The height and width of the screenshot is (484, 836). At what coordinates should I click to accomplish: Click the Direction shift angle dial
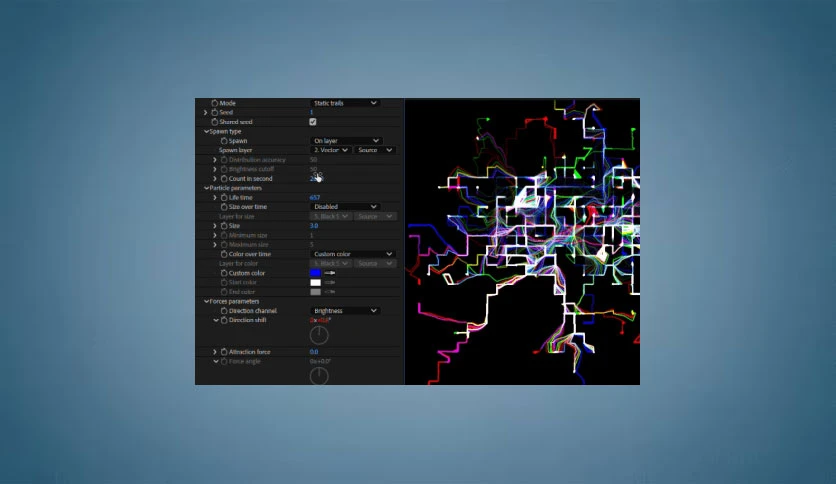[x=319, y=335]
